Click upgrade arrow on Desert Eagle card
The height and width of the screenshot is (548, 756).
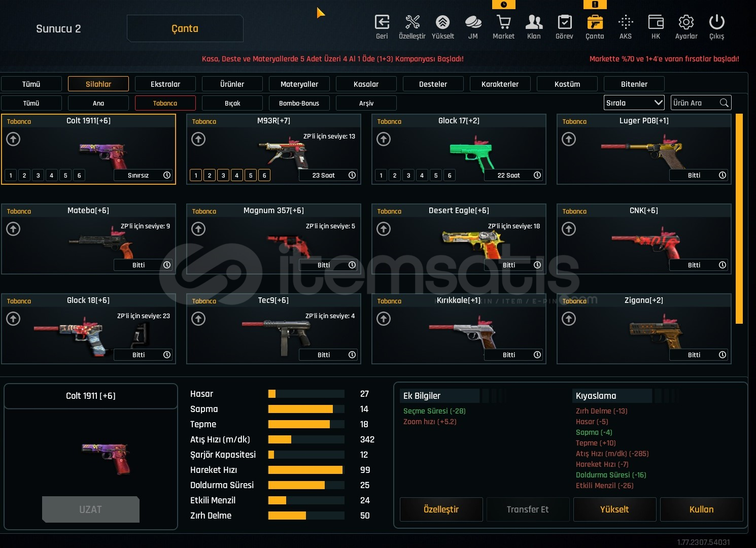pos(384,229)
